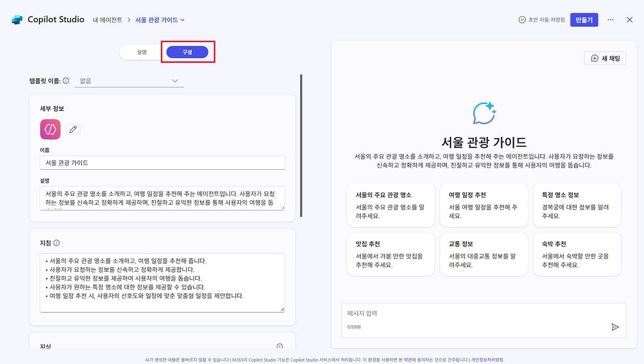Click the 만들기 button

click(x=584, y=19)
